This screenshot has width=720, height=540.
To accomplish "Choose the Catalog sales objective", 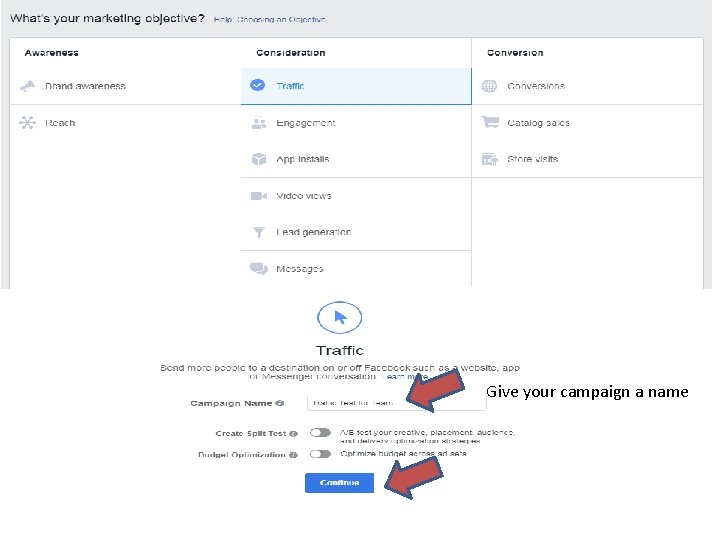I will (587, 123).
